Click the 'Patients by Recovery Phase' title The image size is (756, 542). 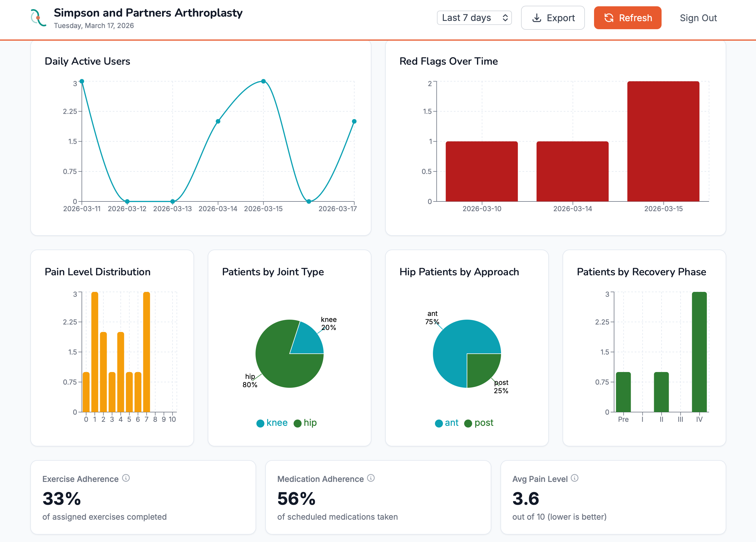[x=641, y=272]
